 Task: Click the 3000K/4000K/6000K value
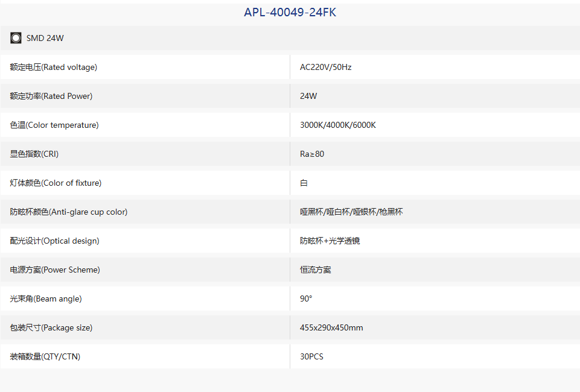(338, 125)
